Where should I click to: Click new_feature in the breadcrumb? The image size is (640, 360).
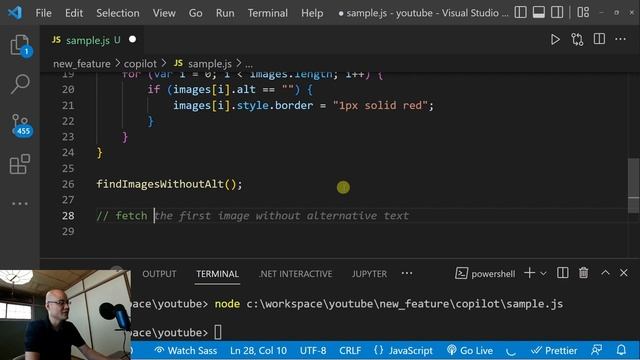click(x=82, y=64)
